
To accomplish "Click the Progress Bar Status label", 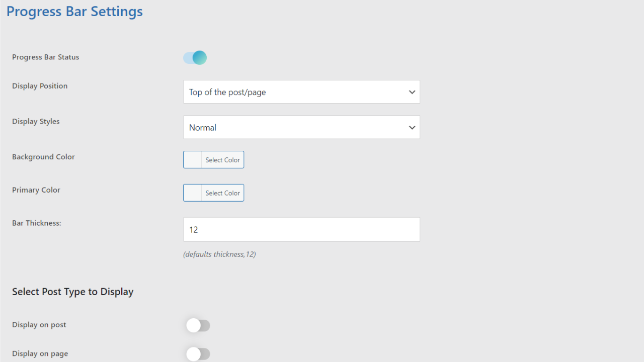I will point(45,57).
